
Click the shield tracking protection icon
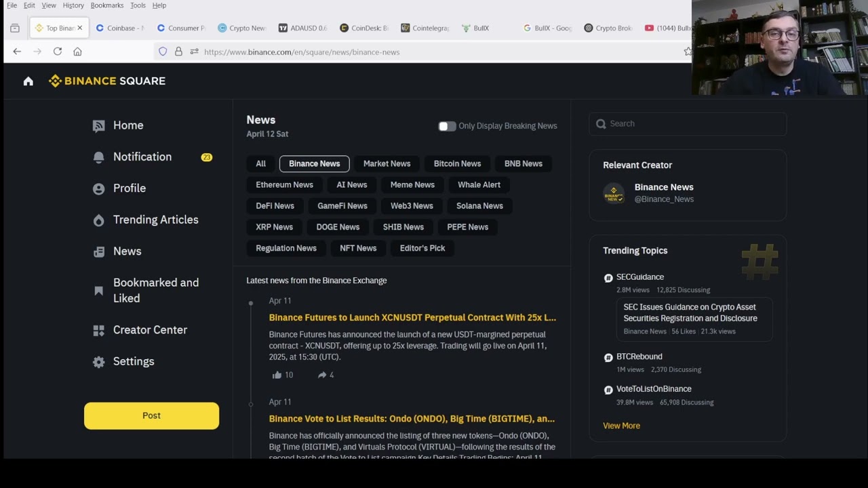163,52
